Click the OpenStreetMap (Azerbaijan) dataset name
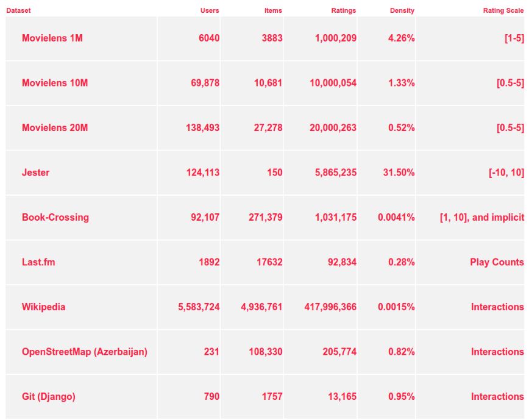Screen dimensions: 529x420 click(x=85, y=352)
